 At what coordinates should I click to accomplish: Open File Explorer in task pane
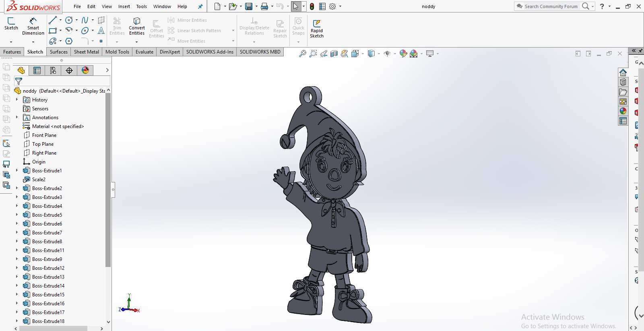pyautogui.click(x=623, y=92)
